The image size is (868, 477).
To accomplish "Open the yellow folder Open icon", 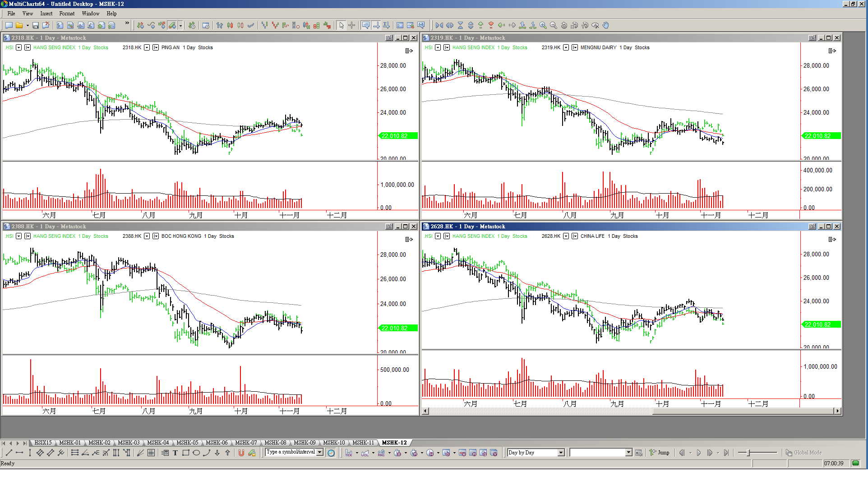I will click(19, 26).
